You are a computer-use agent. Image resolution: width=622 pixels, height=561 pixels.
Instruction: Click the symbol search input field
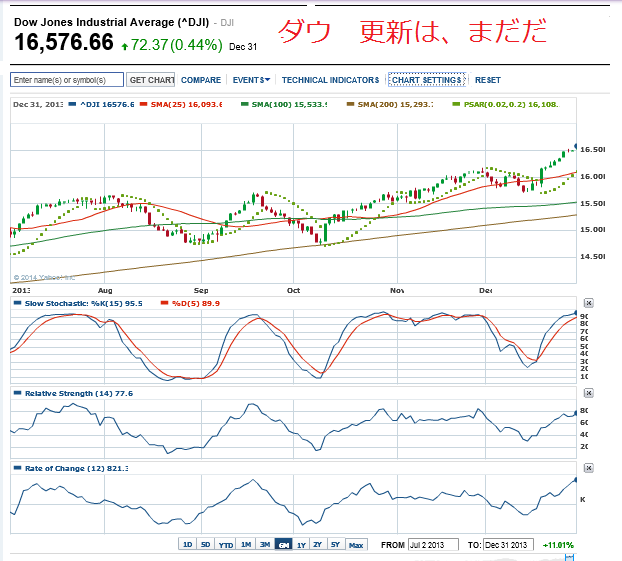(x=67, y=80)
